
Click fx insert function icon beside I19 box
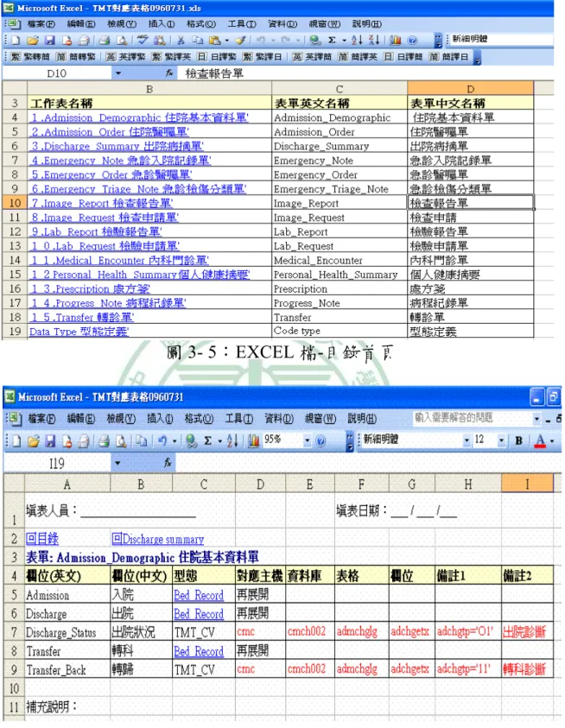(168, 462)
